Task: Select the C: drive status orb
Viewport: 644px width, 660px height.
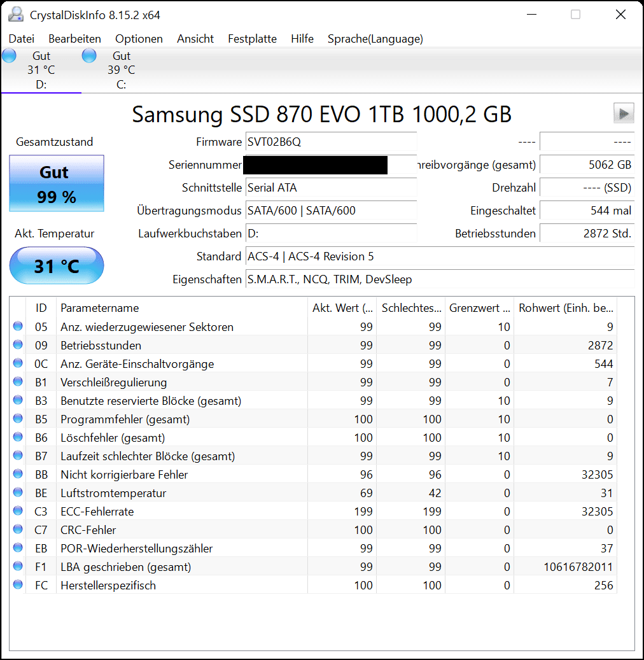Action: 89,55
